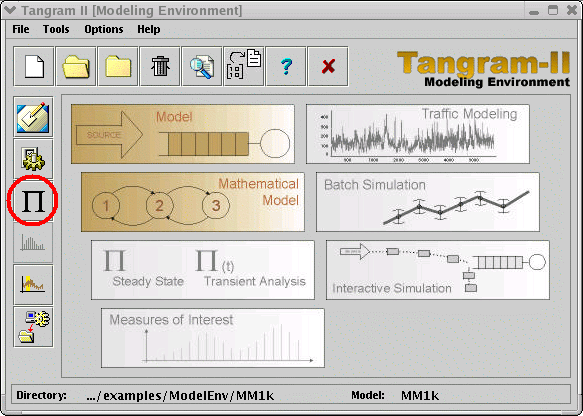Open the Traffic Modeling panel
This screenshot has width=583, height=416.
[418, 134]
